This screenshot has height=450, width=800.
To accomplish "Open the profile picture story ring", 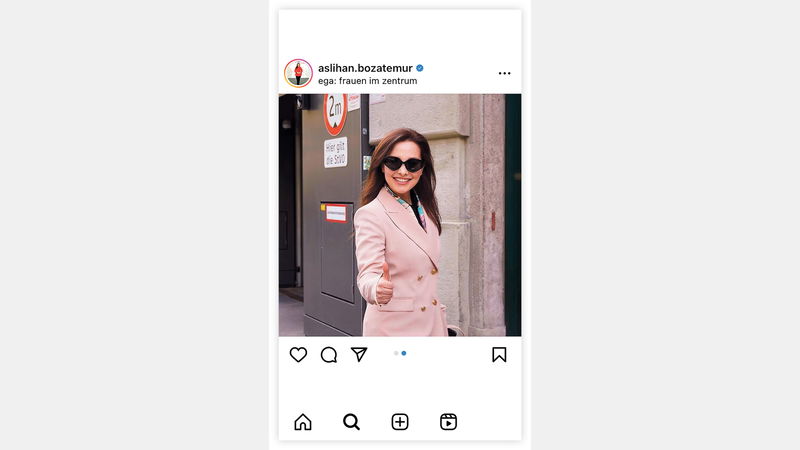I will (298, 73).
